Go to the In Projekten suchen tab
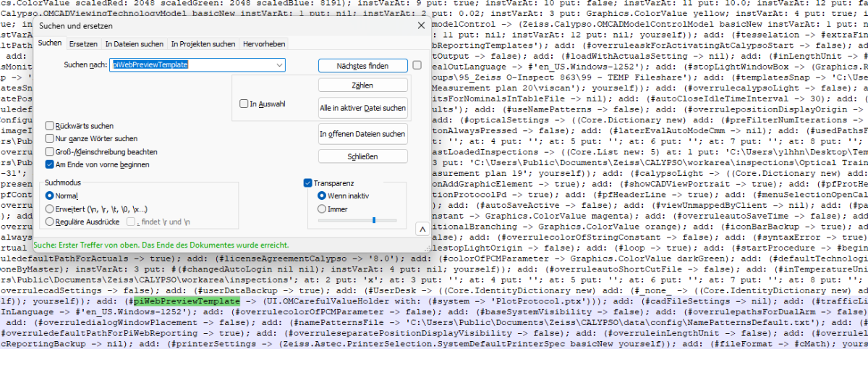Image resolution: width=868 pixels, height=391 pixels. point(203,44)
